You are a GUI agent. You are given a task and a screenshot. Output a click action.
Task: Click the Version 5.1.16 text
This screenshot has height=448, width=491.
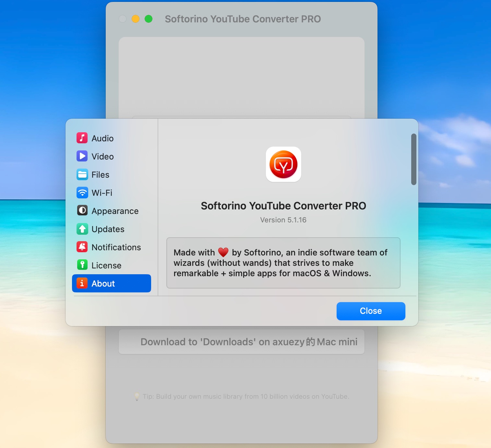coord(283,220)
